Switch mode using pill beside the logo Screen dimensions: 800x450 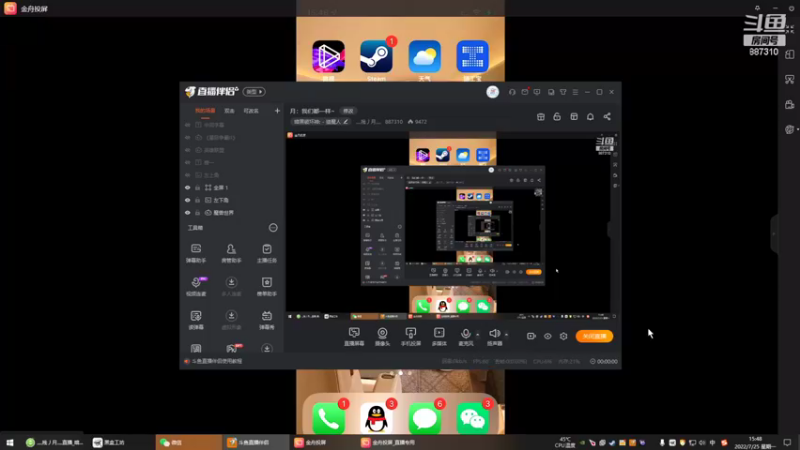[x=254, y=92]
